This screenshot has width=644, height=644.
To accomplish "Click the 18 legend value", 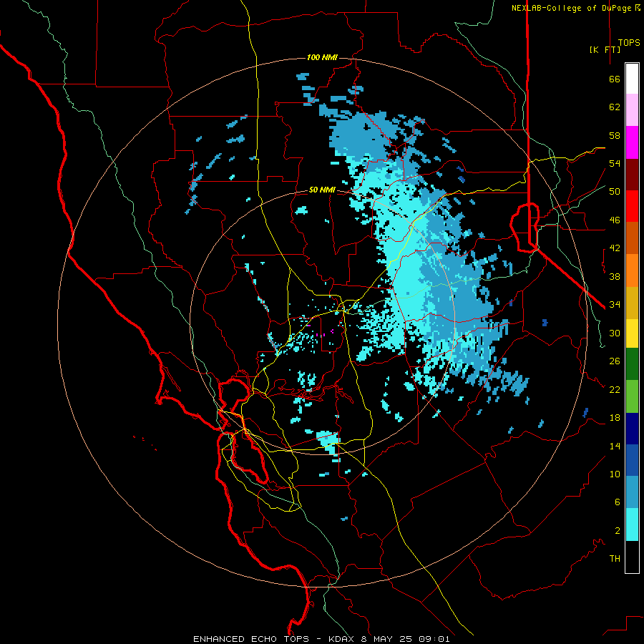I will pos(615,418).
